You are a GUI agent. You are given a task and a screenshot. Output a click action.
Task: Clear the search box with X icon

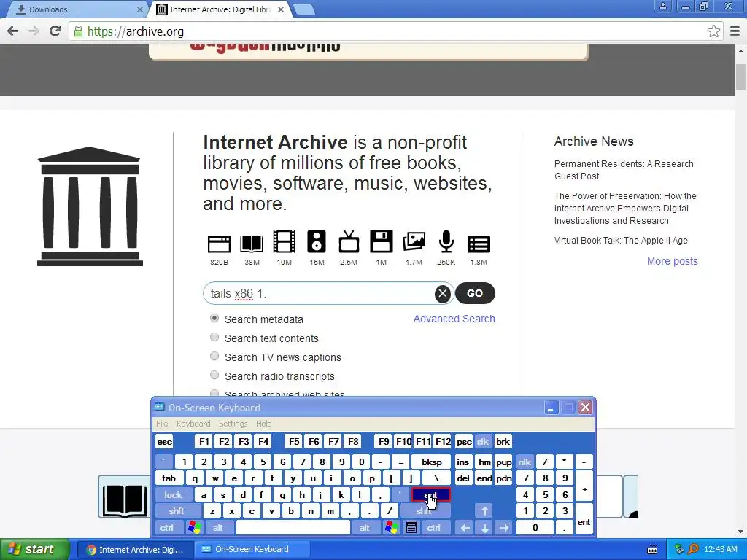coord(443,293)
